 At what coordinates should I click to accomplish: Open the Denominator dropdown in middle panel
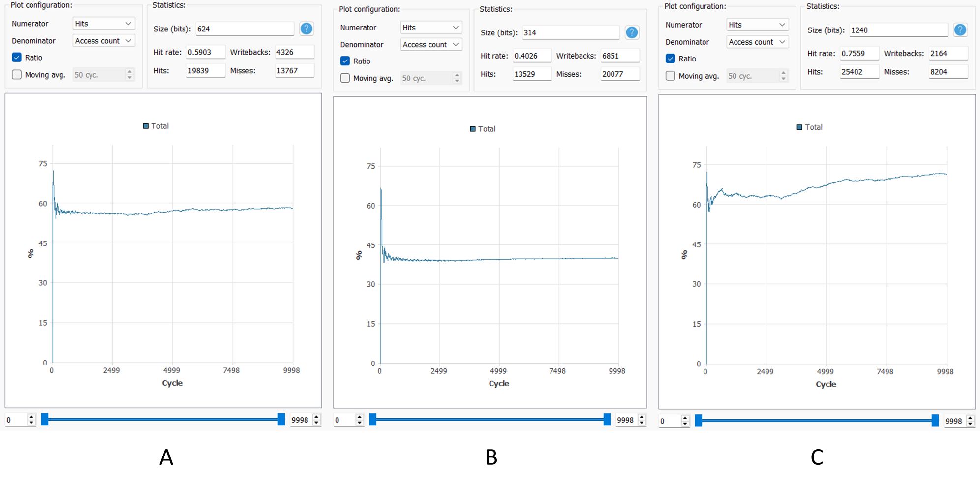[x=431, y=44]
